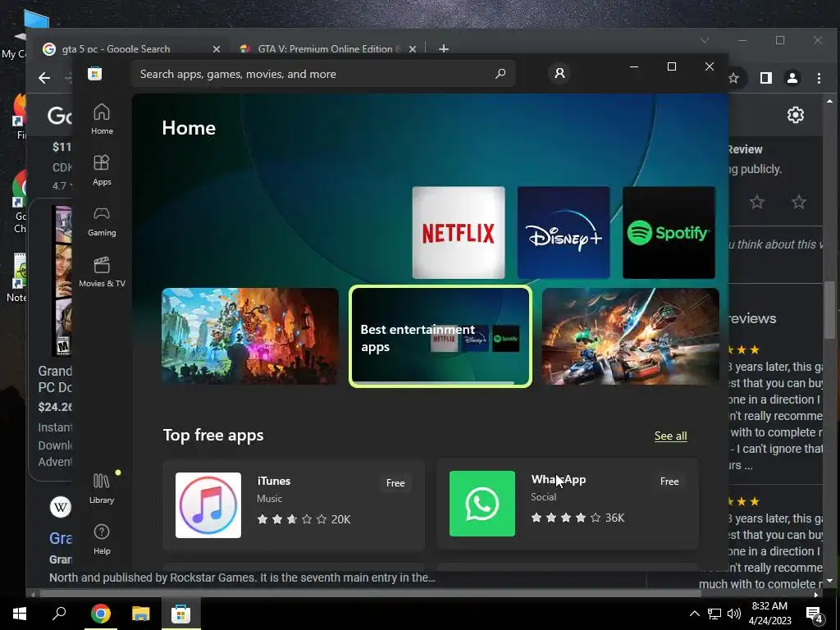Open the Disney+ app tile
Image resolution: width=840 pixels, height=630 pixels.
pos(563,232)
